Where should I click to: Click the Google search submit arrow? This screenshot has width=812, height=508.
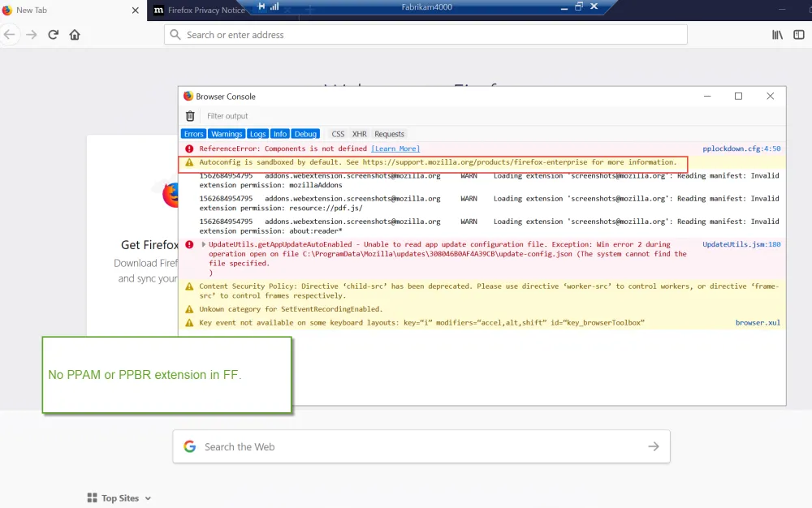click(653, 446)
